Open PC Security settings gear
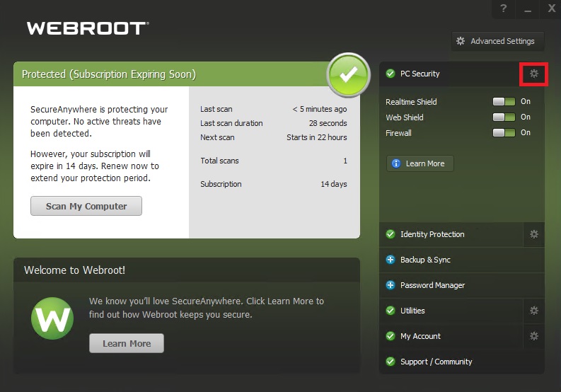 (x=534, y=74)
